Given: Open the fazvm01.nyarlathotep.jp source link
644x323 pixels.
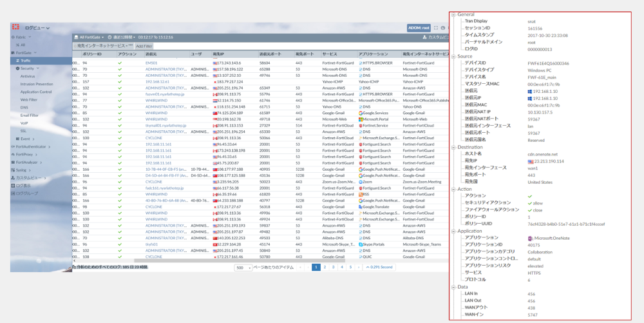Looking at the screenshot, I should click(165, 94).
